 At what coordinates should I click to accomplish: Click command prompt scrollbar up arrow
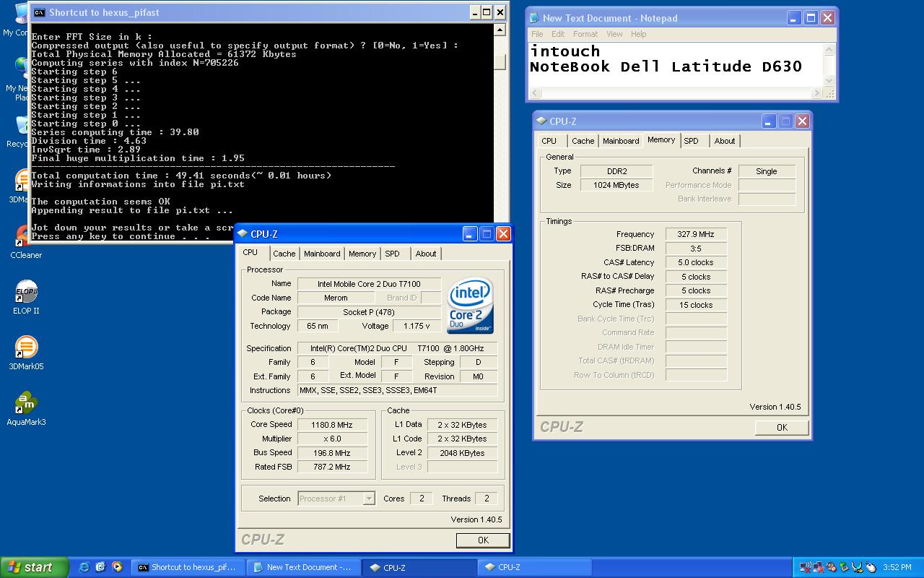pos(500,30)
